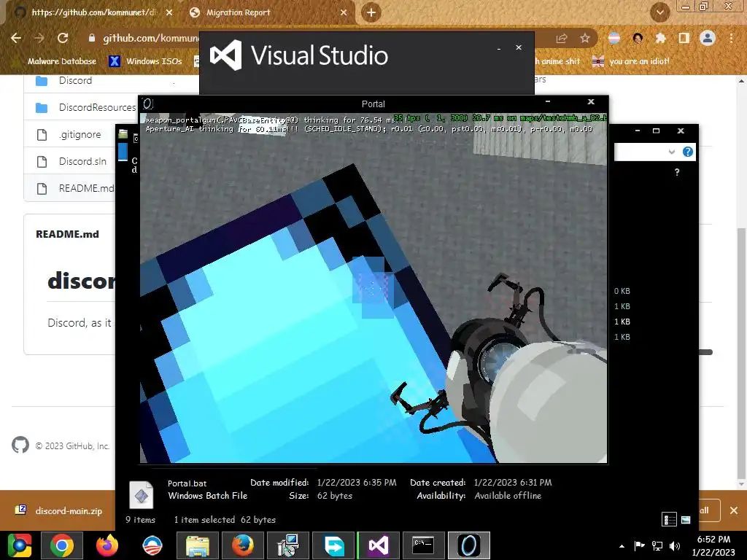Click the question mark in Explorer window
Screen dimensions: 747x560
point(677,172)
